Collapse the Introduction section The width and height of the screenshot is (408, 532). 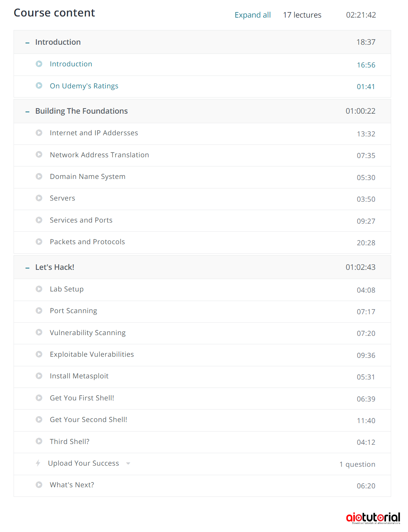pyautogui.click(x=27, y=43)
